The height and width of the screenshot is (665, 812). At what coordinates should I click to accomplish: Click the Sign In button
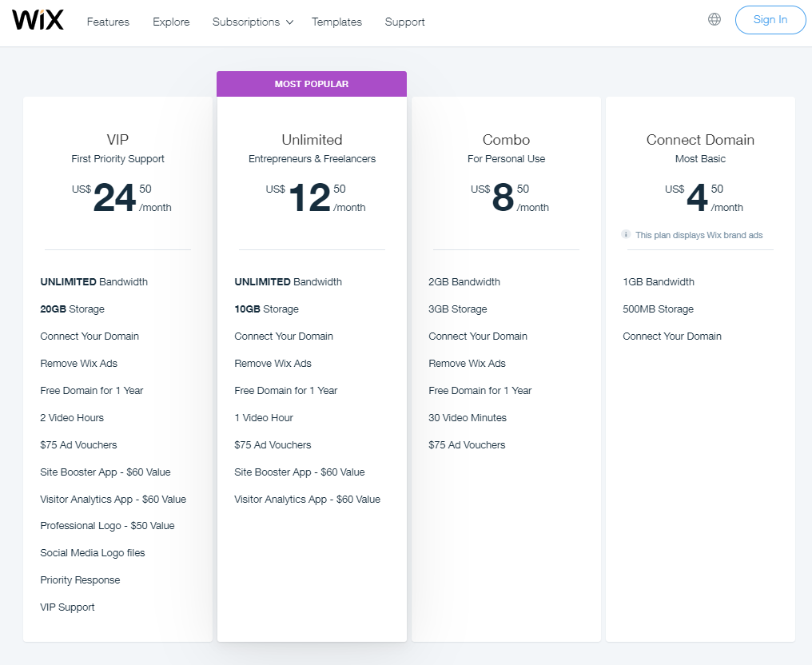coord(770,20)
